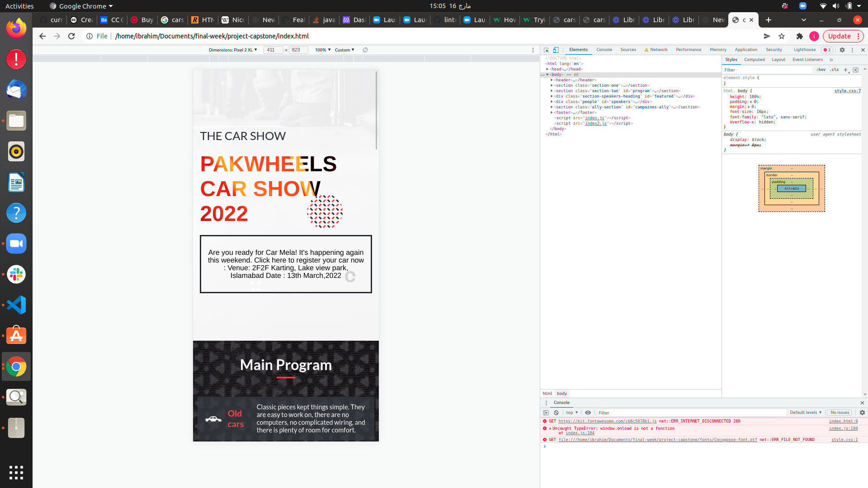Viewport: 868px width, 488px height.
Task: Clear the console messages
Action: (556, 413)
